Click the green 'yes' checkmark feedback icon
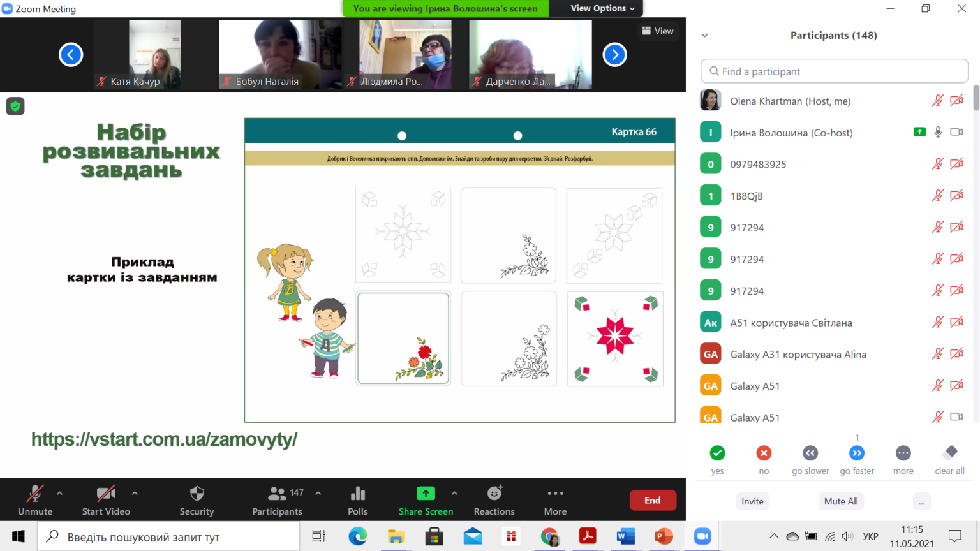 [717, 453]
